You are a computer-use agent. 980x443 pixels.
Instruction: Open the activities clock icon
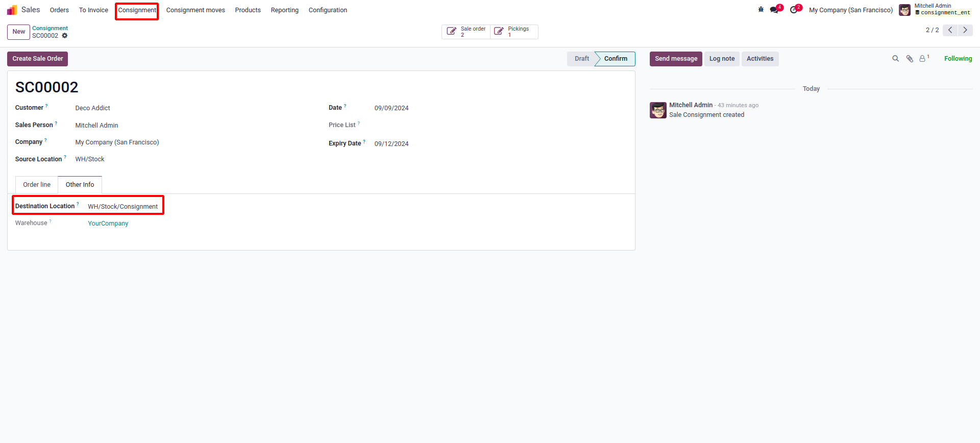pyautogui.click(x=794, y=10)
